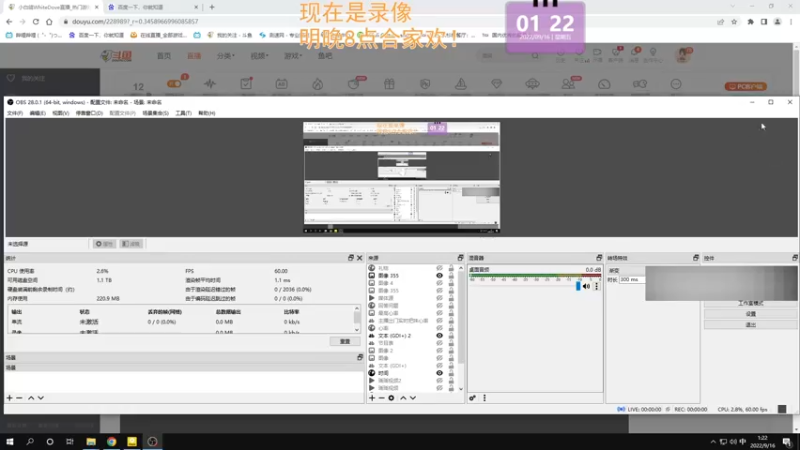Click sources list scroll-down arrow
Screen dimensions: 800x450
point(461,389)
